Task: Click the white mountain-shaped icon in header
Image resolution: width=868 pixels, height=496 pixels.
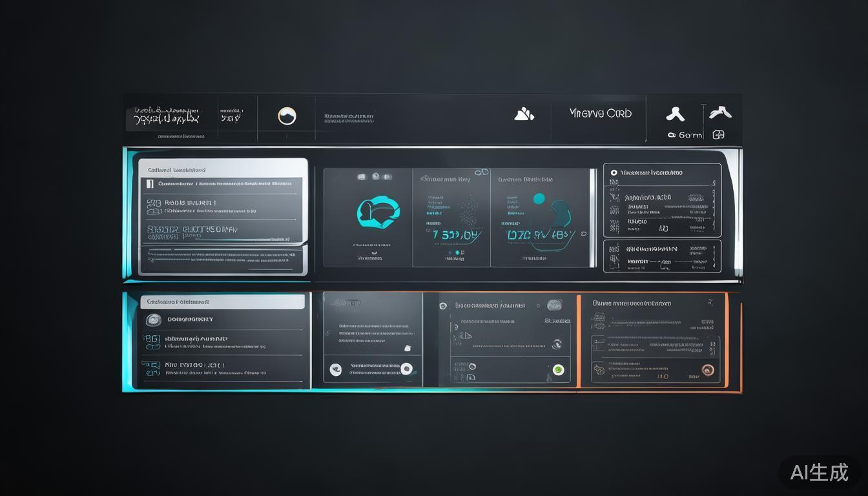Action: pyautogui.click(x=524, y=114)
